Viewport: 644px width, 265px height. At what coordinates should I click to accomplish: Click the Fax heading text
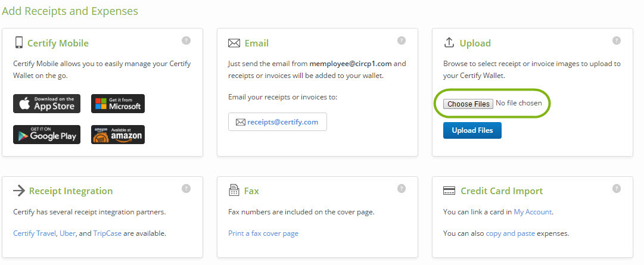point(251,191)
